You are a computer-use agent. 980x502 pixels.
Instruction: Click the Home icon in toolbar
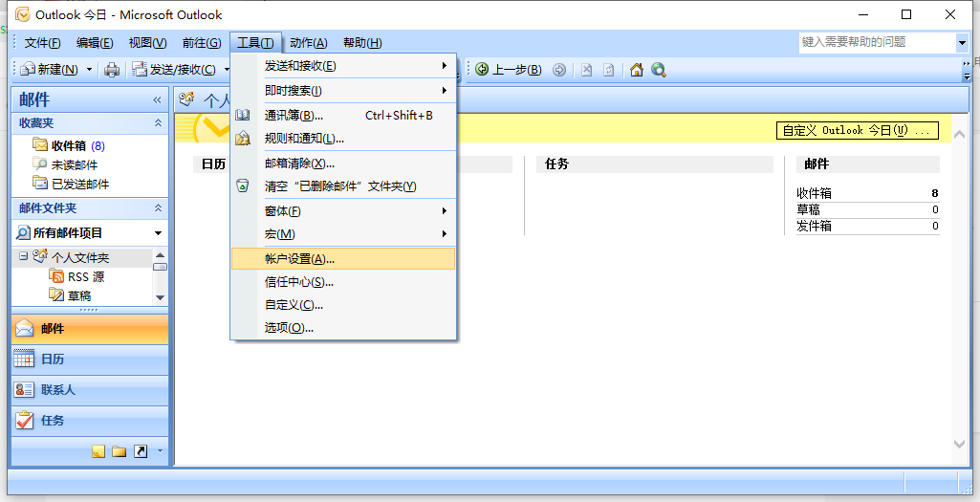point(636,70)
